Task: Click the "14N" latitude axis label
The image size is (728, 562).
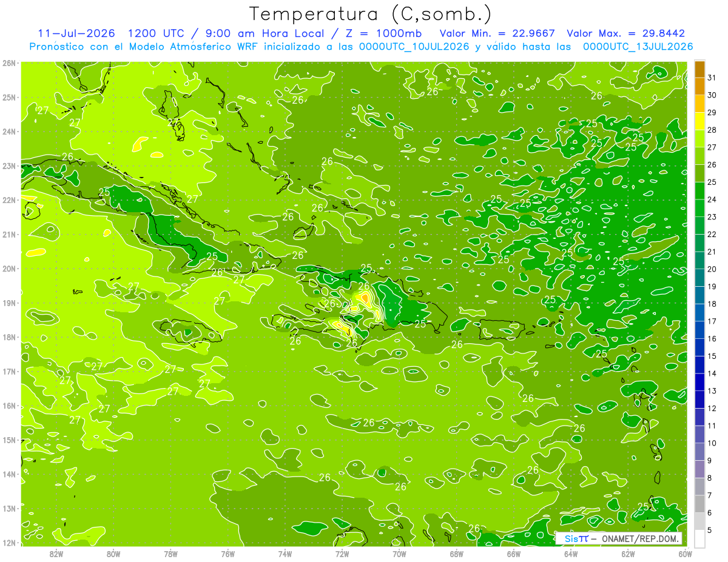Action: click(10, 474)
